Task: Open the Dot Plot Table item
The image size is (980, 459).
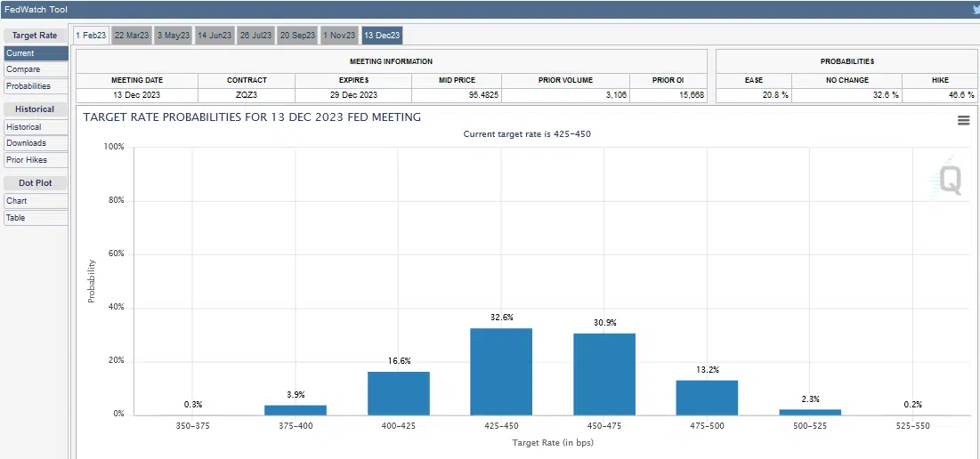Action: click(x=36, y=218)
